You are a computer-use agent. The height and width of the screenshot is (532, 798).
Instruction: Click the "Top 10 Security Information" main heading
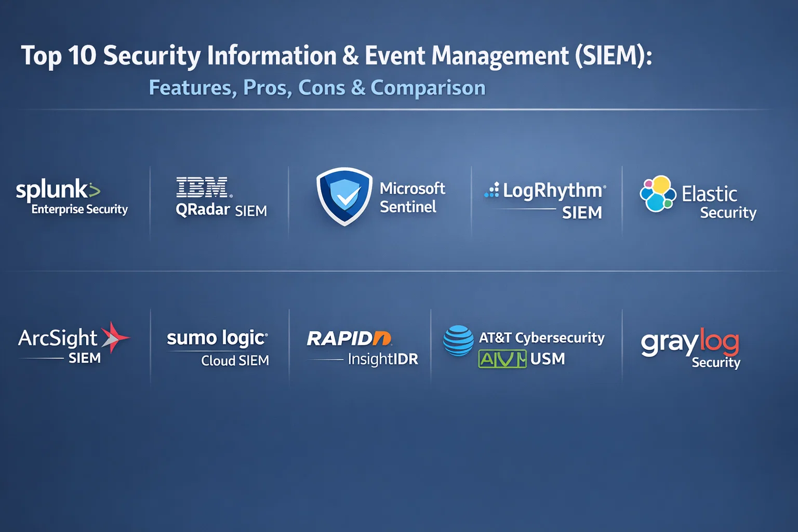336,56
